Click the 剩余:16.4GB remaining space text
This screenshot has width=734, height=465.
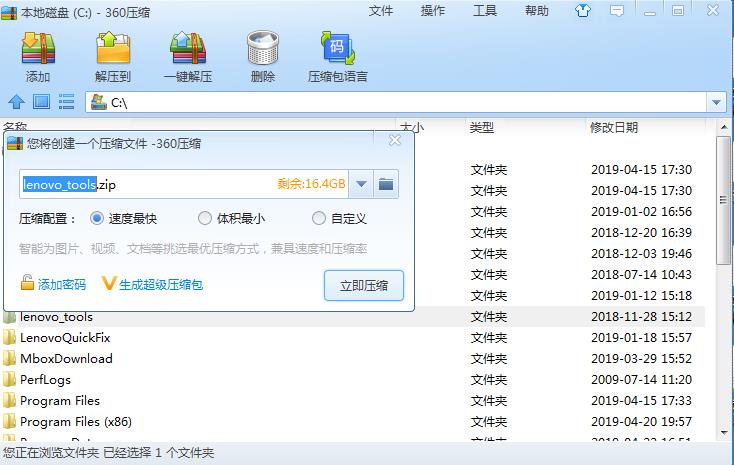[311, 184]
